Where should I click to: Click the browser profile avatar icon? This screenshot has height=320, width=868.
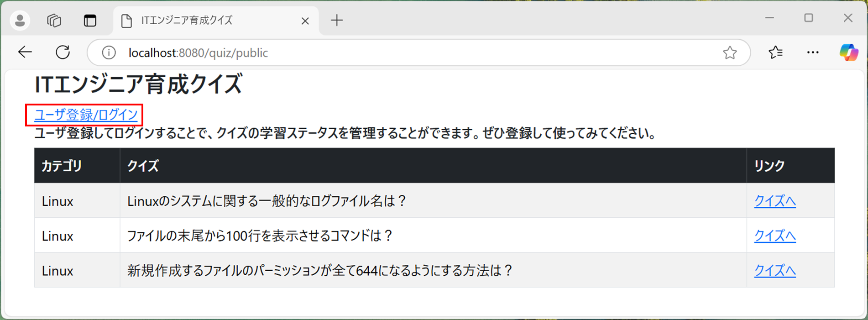[x=19, y=20]
